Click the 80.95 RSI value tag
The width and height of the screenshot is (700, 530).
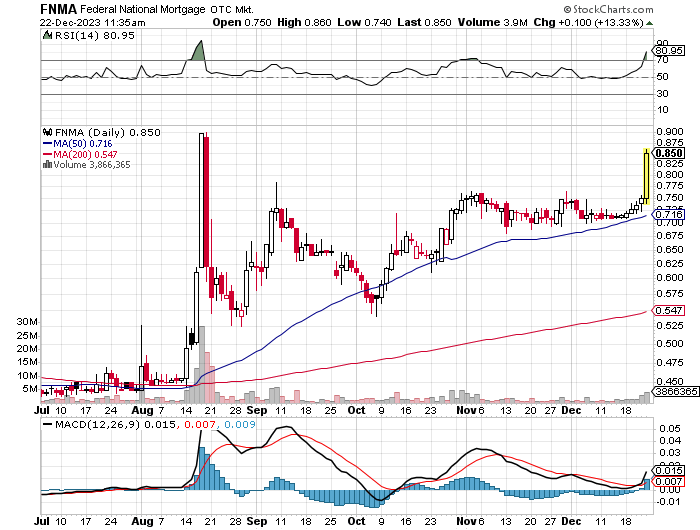click(669, 51)
